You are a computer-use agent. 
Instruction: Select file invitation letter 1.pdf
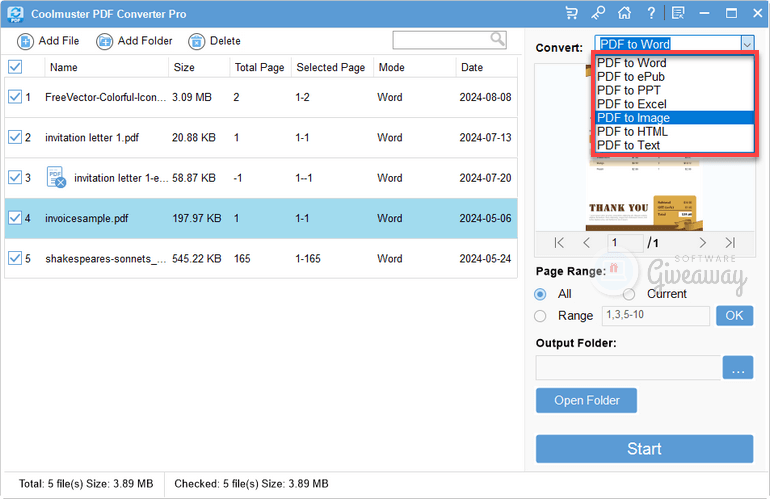92,138
